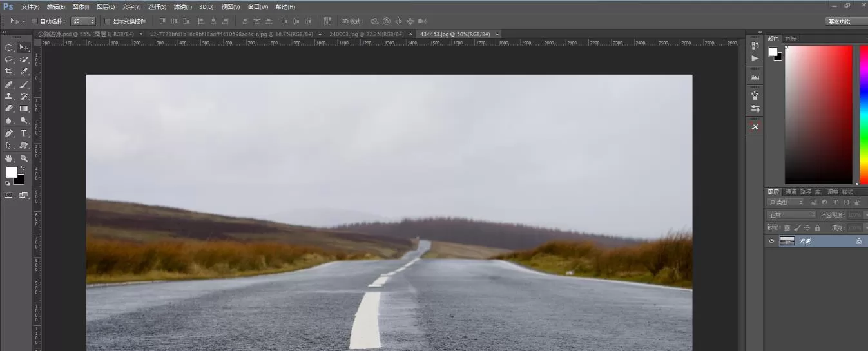Swap foreground and background colors icon

[x=23, y=168]
